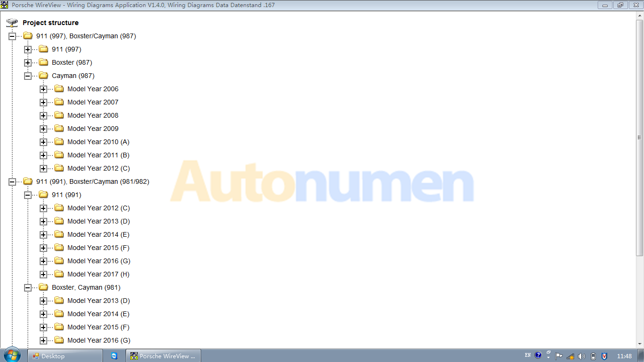Open the Desktop taskbar button

65,356
